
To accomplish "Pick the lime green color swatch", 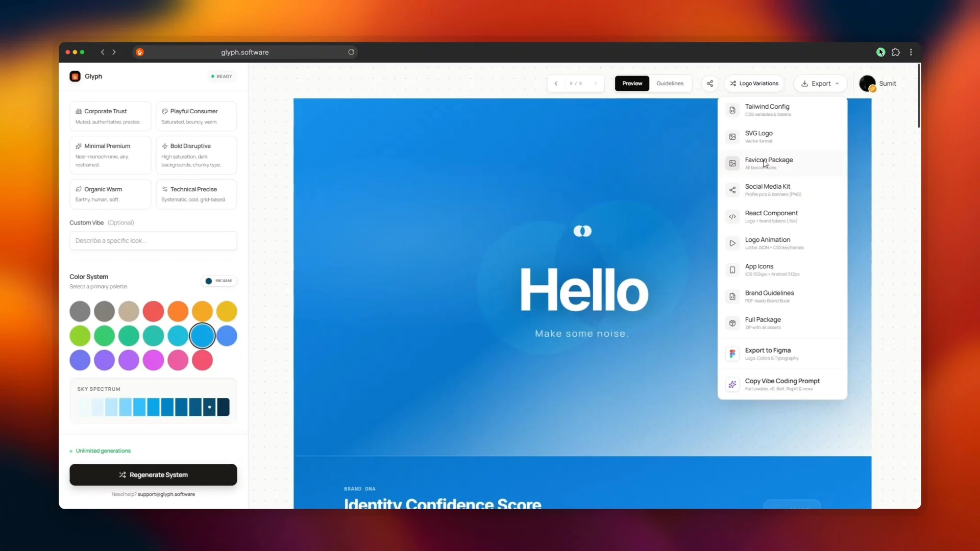I will (80, 336).
